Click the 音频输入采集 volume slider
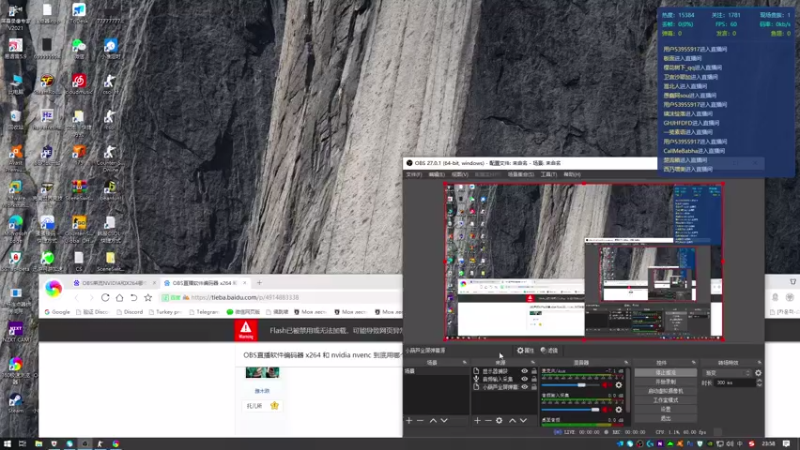Image resolution: width=800 pixels, height=450 pixels. pyautogui.click(x=571, y=409)
